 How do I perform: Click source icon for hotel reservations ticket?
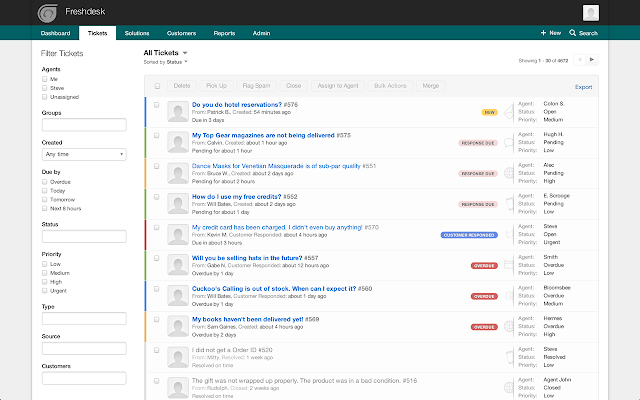point(509,112)
